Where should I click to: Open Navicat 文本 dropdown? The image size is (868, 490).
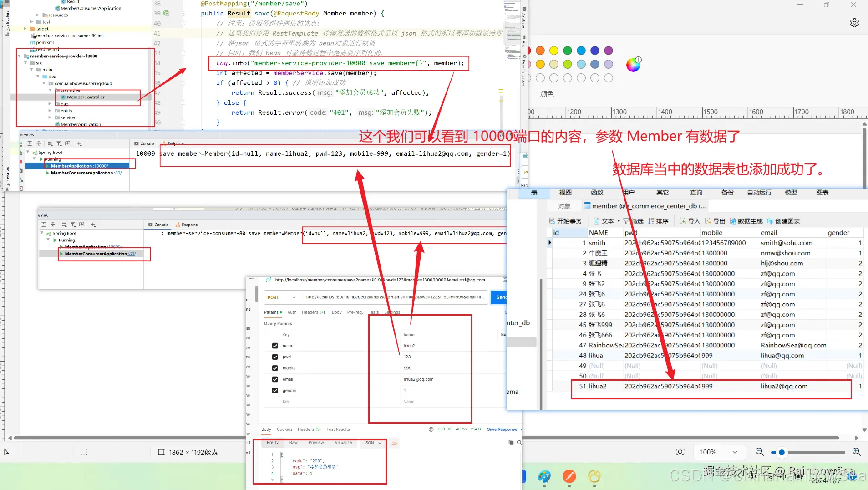coord(607,221)
